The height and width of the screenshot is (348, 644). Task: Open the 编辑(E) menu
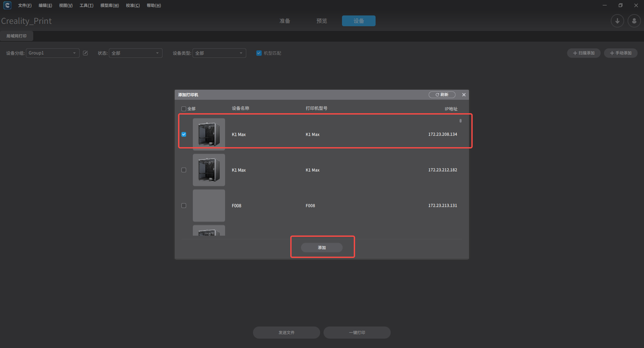[45, 6]
